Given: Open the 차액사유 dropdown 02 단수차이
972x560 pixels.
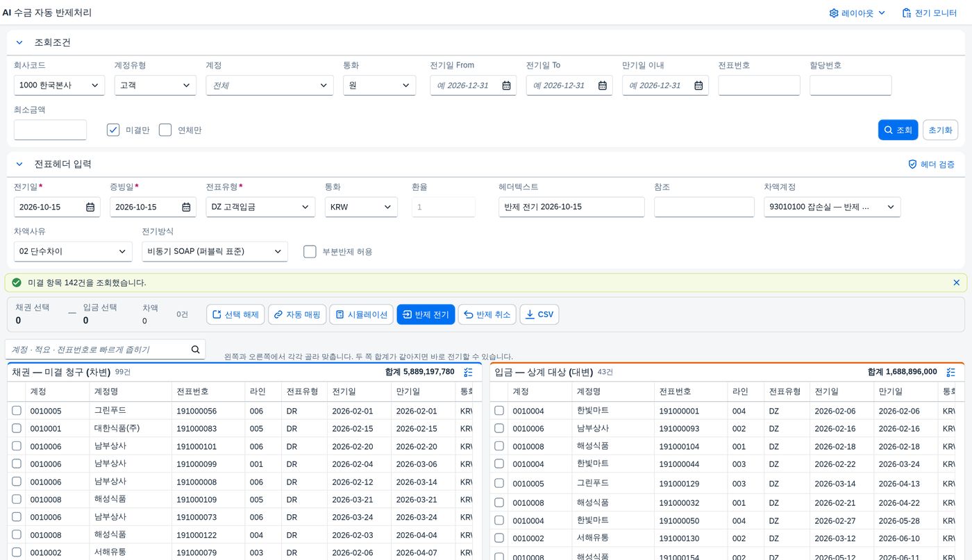Looking at the screenshot, I should pyautogui.click(x=73, y=251).
